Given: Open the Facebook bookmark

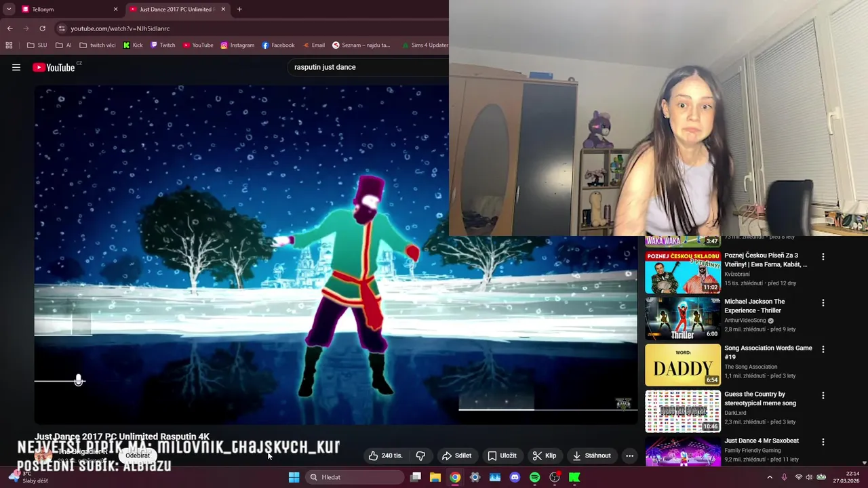Looking at the screenshot, I should coord(278,45).
